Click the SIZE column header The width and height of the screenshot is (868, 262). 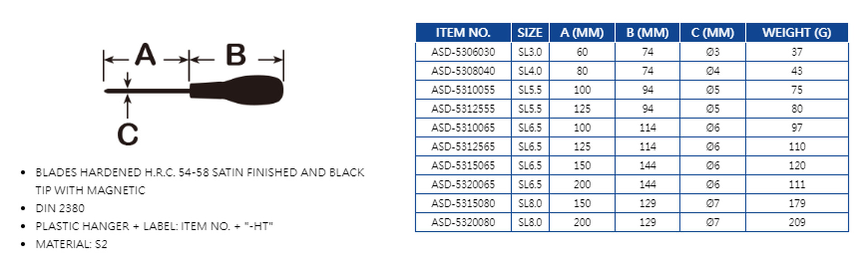point(530,33)
